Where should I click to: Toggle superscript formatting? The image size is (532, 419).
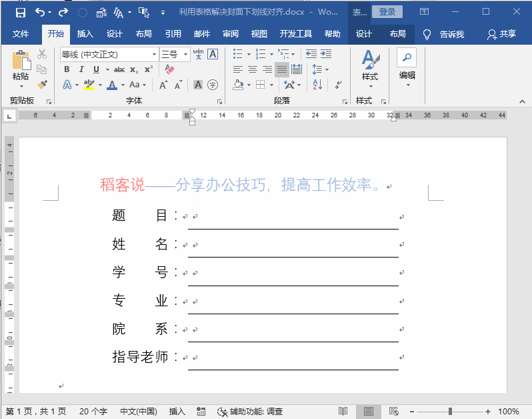149,69
